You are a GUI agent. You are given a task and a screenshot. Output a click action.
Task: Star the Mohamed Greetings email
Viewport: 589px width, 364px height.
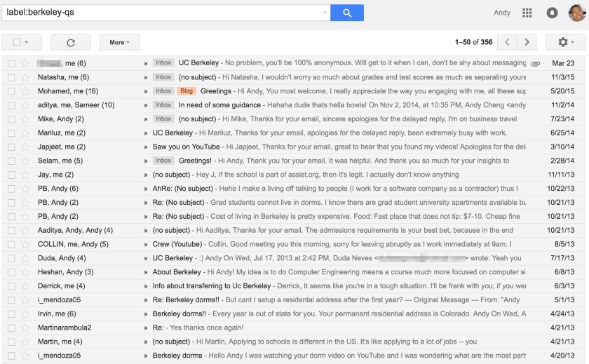coord(25,91)
